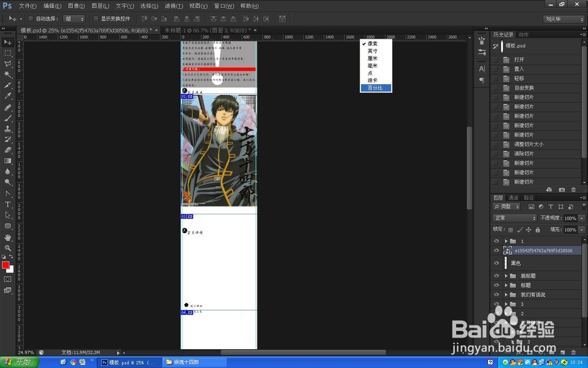Screen dimensions: 588x368
Task: Open the auto-select 组 dropdown
Action: click(74, 19)
